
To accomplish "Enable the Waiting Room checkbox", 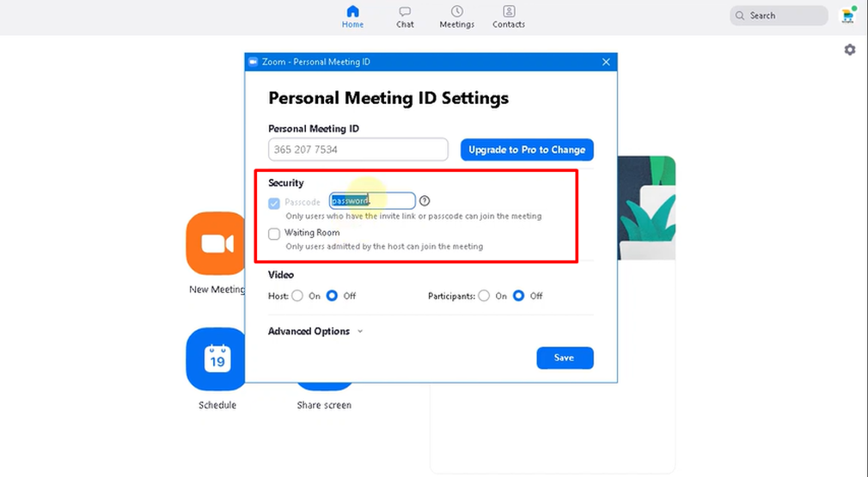I will point(274,234).
